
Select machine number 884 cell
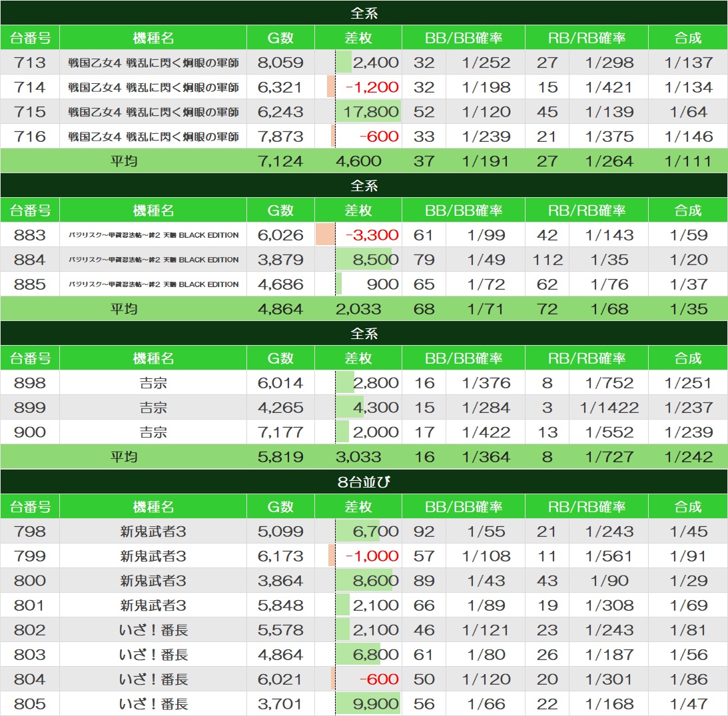coord(30,260)
